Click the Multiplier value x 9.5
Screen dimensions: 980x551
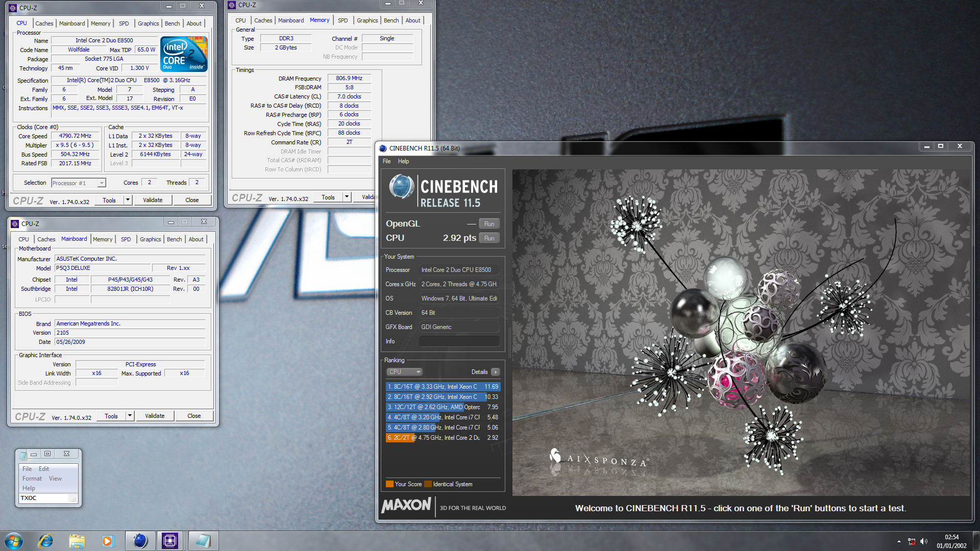pyautogui.click(x=75, y=145)
